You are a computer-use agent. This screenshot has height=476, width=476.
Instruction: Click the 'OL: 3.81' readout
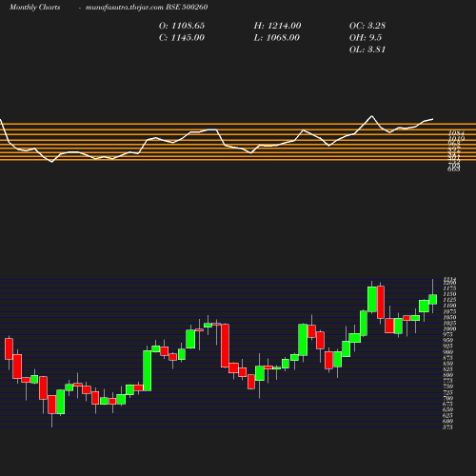pos(367,50)
